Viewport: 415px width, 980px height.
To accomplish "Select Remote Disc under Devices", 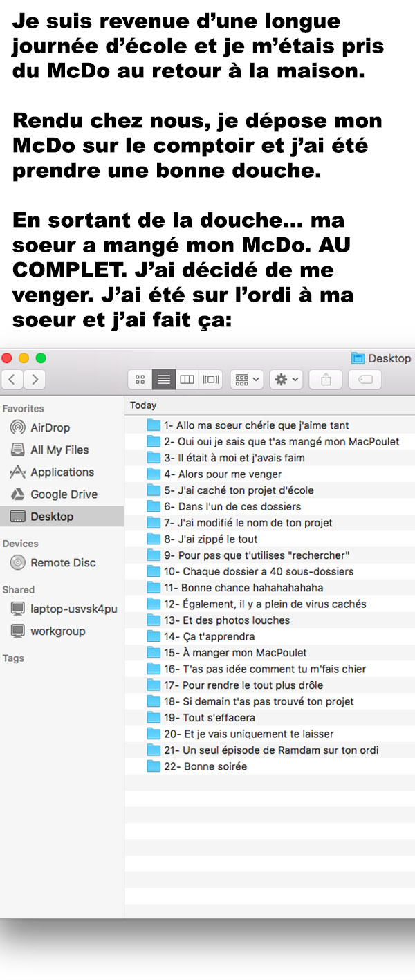I will 62,562.
